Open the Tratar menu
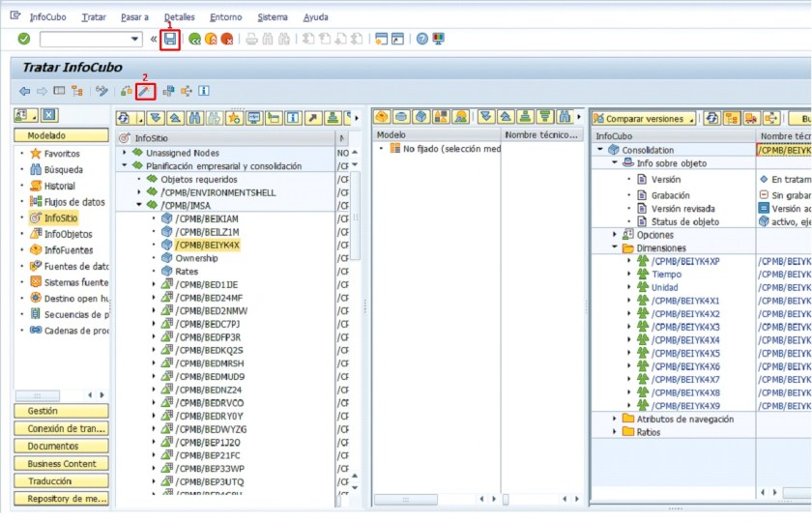812x522 pixels. pyautogui.click(x=94, y=17)
